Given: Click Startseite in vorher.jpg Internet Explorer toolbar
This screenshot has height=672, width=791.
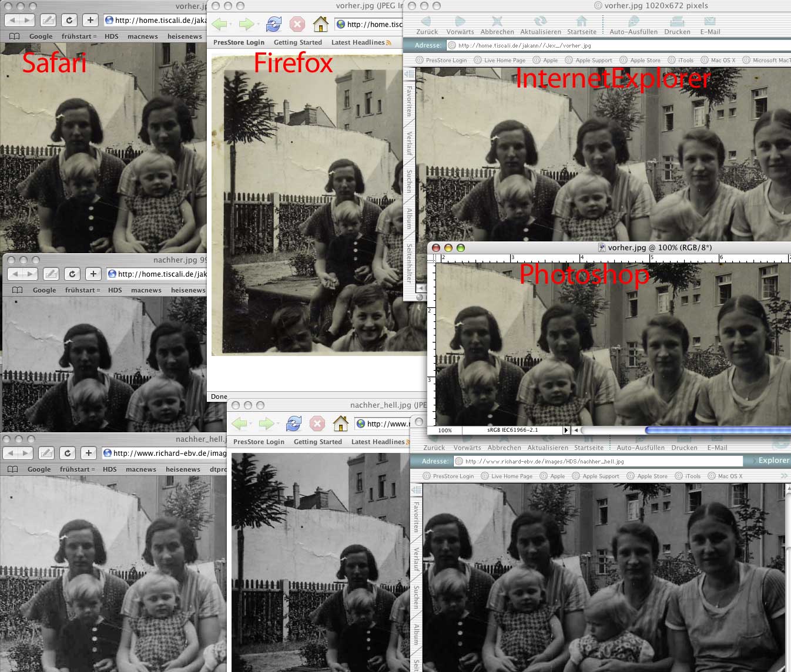Looking at the screenshot, I should [582, 26].
